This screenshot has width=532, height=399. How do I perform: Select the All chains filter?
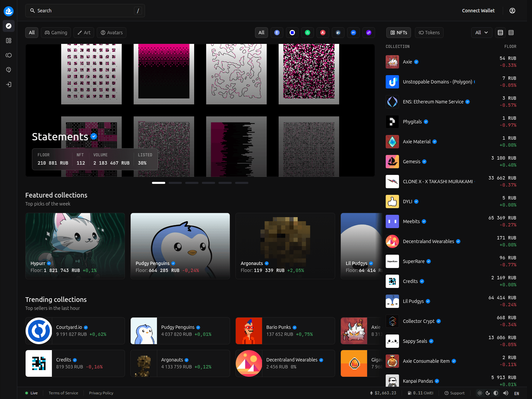pyautogui.click(x=261, y=33)
